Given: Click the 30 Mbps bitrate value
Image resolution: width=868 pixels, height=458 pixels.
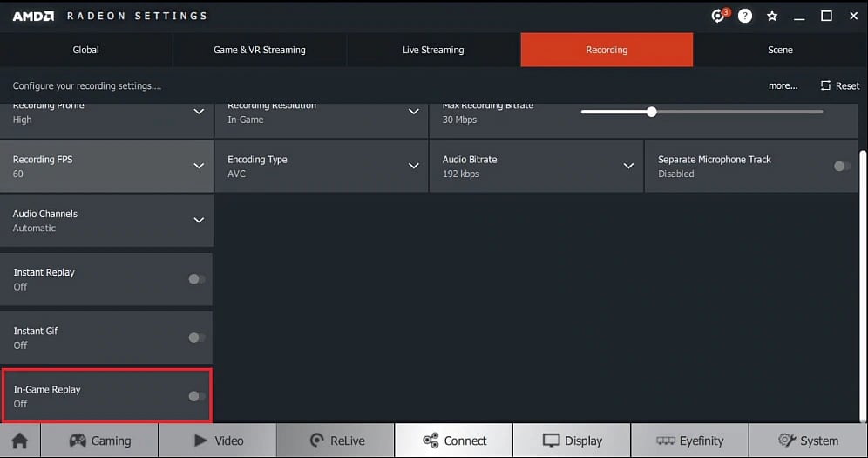Looking at the screenshot, I should 459,120.
